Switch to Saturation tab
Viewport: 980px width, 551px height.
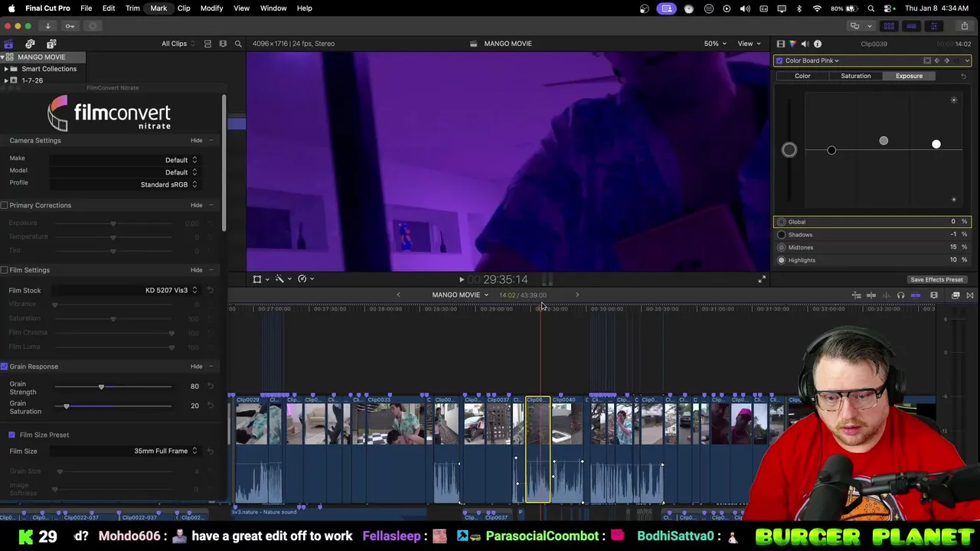click(x=855, y=76)
